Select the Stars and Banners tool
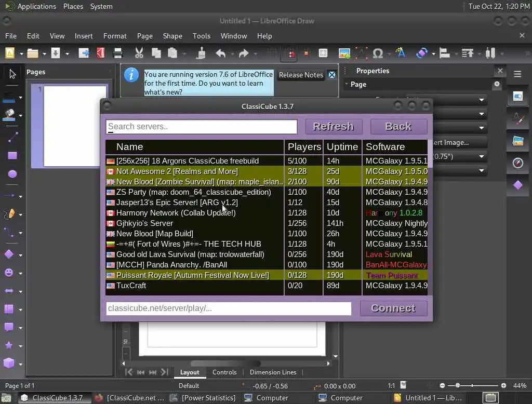Image resolution: width=532 pixels, height=404 pixels. coord(9,345)
